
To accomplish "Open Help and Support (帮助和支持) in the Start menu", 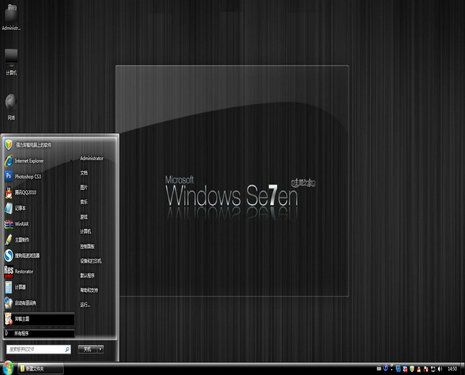I will tap(89, 290).
